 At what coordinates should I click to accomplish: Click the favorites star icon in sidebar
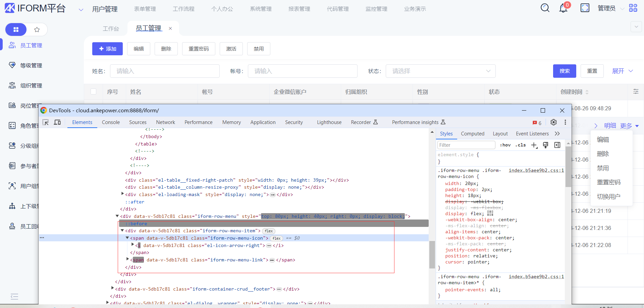pyautogui.click(x=37, y=29)
